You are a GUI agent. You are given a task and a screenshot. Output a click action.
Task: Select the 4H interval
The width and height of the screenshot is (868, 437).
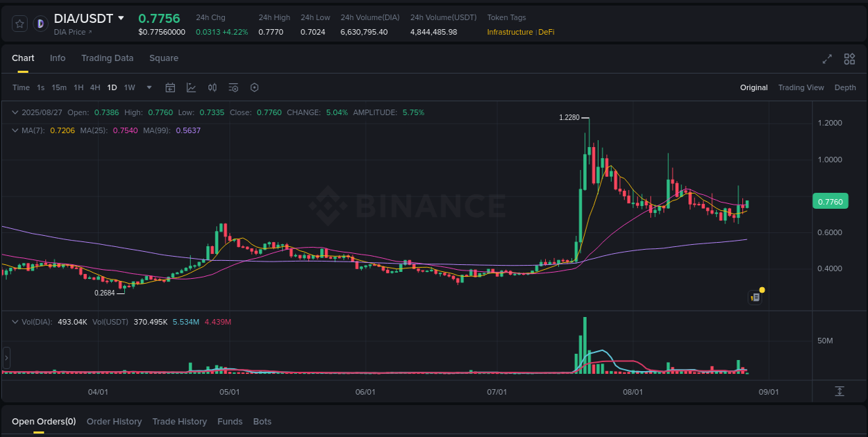(x=95, y=87)
